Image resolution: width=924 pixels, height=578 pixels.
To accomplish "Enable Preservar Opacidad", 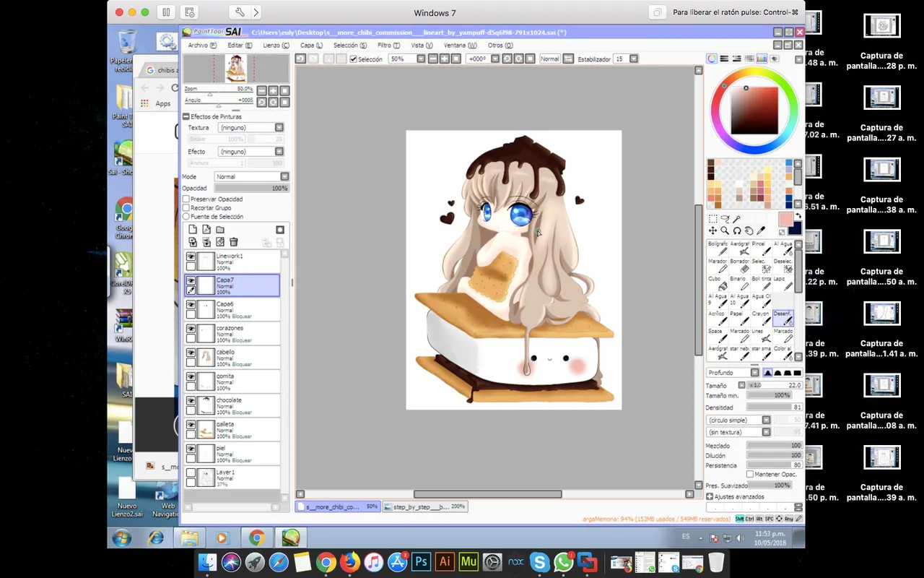I will tap(186, 199).
